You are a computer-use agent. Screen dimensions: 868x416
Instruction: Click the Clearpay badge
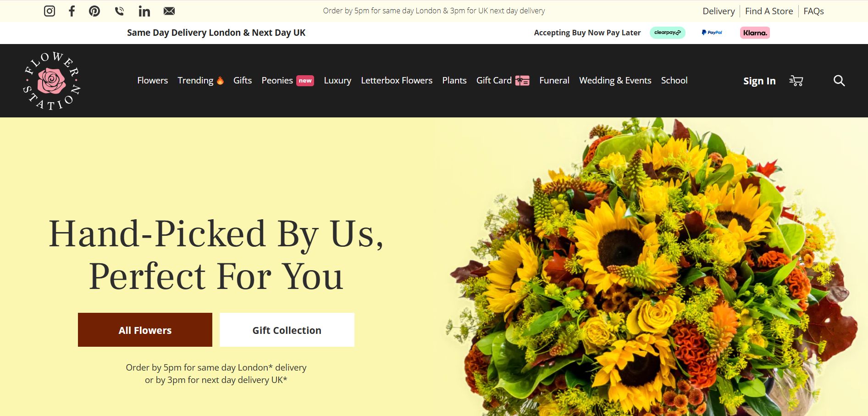pos(668,33)
